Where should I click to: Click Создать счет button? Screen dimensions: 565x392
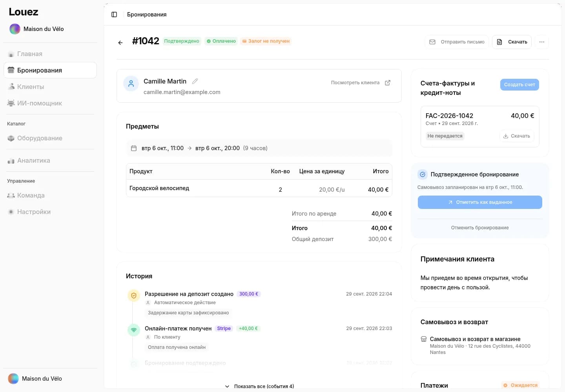pyautogui.click(x=519, y=85)
